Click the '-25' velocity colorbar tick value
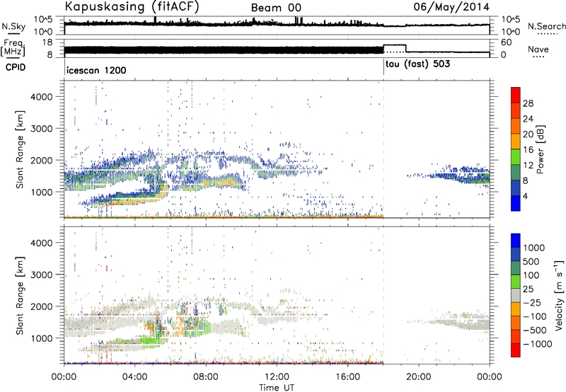This screenshot has height=392, width=566. coord(532,303)
